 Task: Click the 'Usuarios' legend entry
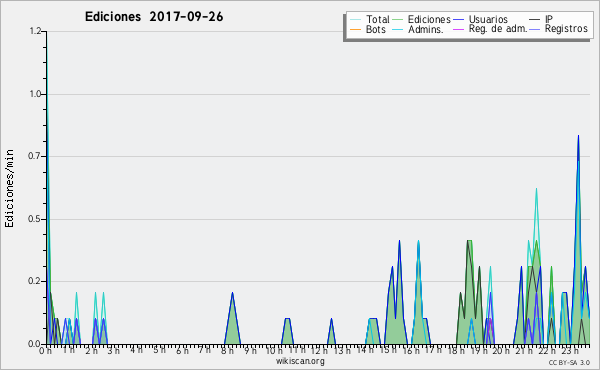tap(481, 19)
